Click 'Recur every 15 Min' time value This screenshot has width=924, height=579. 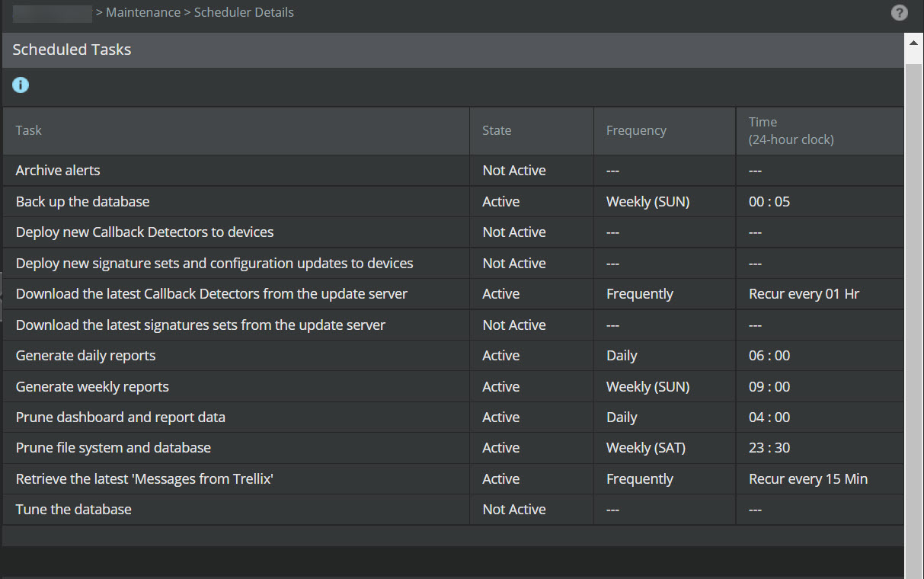[808, 479]
